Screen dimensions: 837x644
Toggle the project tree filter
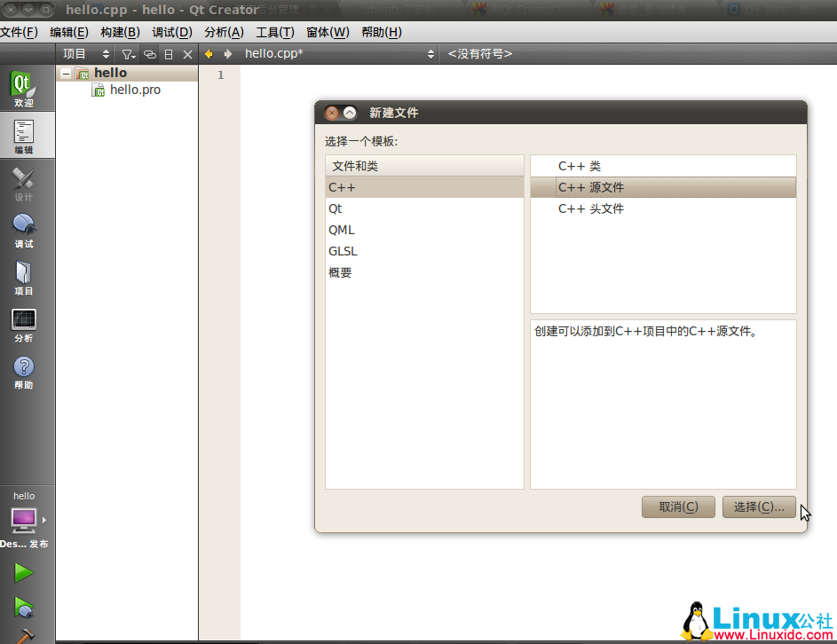[x=129, y=53]
